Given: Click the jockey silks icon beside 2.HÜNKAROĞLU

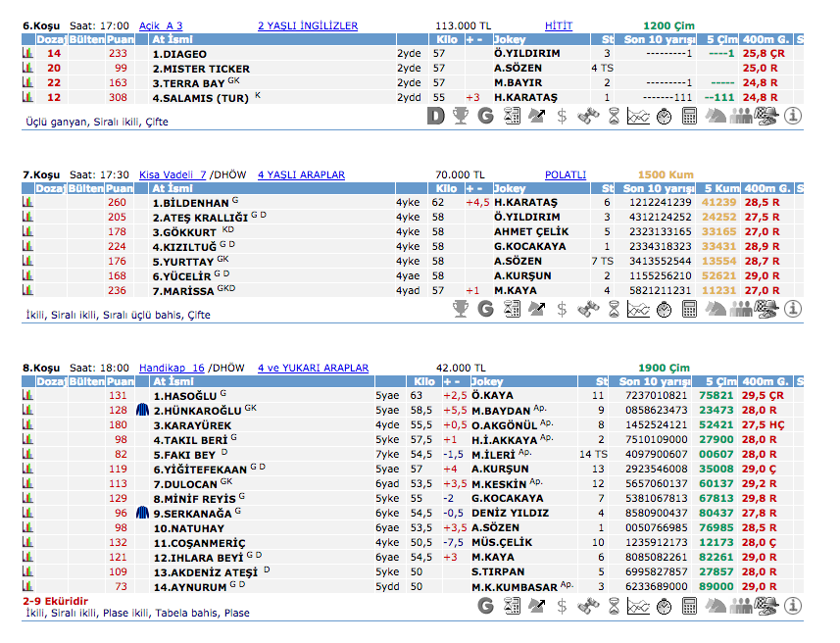Looking at the screenshot, I should [x=143, y=411].
